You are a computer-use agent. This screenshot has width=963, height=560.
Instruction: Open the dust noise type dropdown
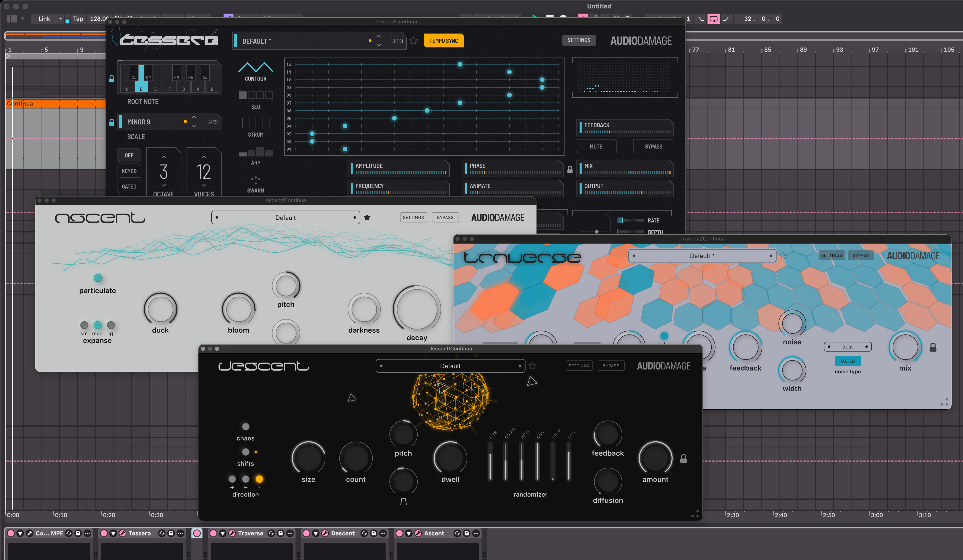847,347
